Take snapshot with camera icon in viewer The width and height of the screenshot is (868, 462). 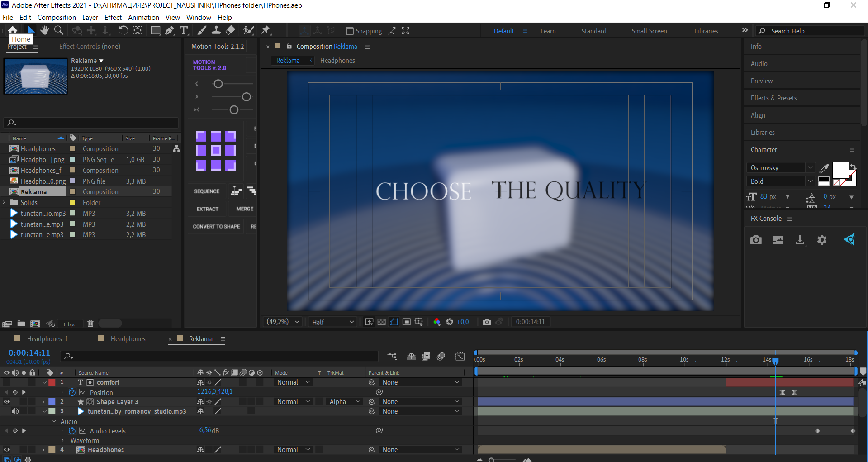click(487, 322)
